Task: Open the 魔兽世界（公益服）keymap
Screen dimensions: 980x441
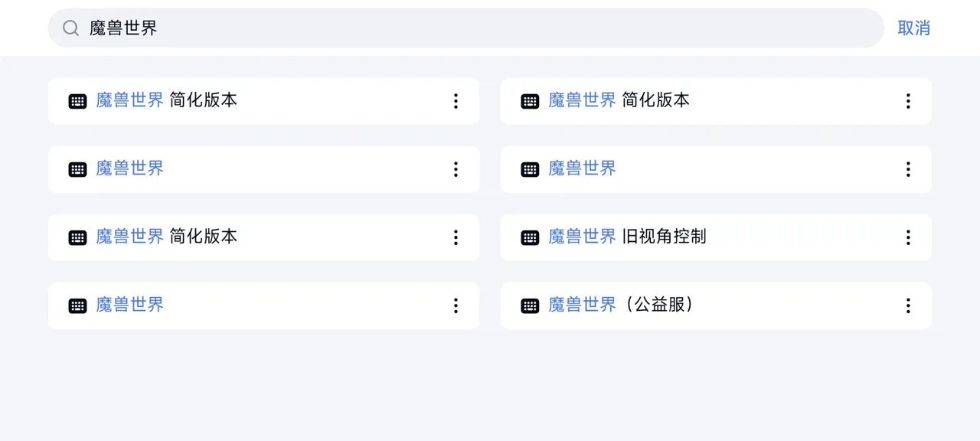Action: [x=620, y=305]
